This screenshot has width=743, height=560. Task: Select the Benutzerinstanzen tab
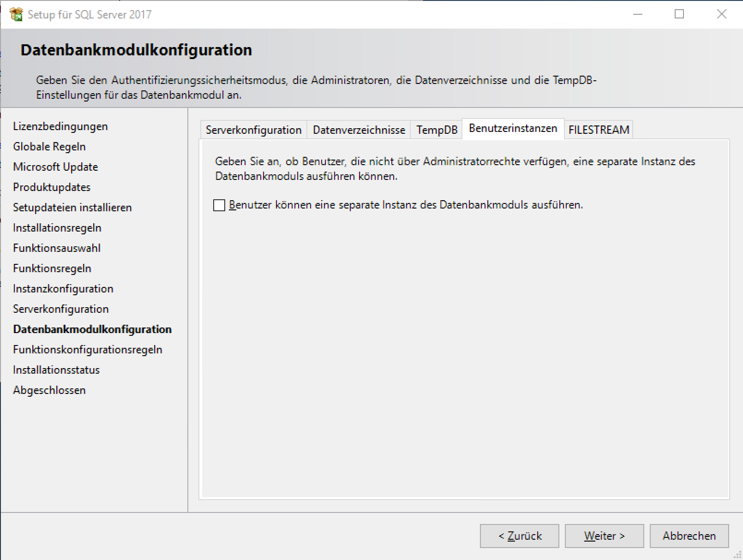(513, 129)
